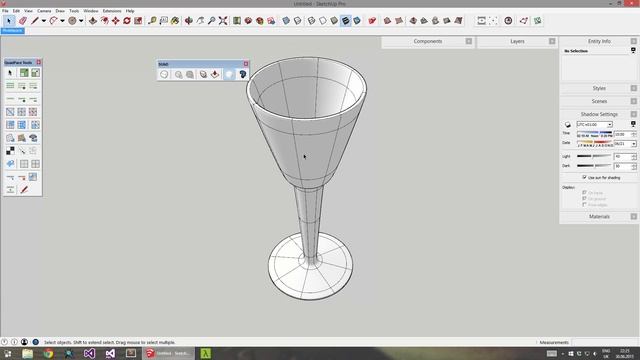This screenshot has height=360, width=640.
Task: Choose the Line pencil tool
Action: pos(35,20)
